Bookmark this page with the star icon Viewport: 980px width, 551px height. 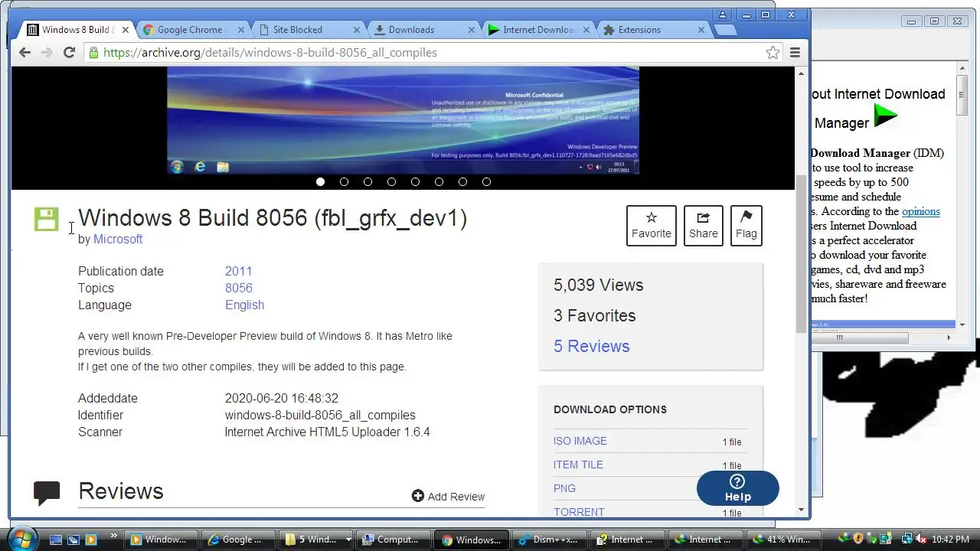point(773,52)
